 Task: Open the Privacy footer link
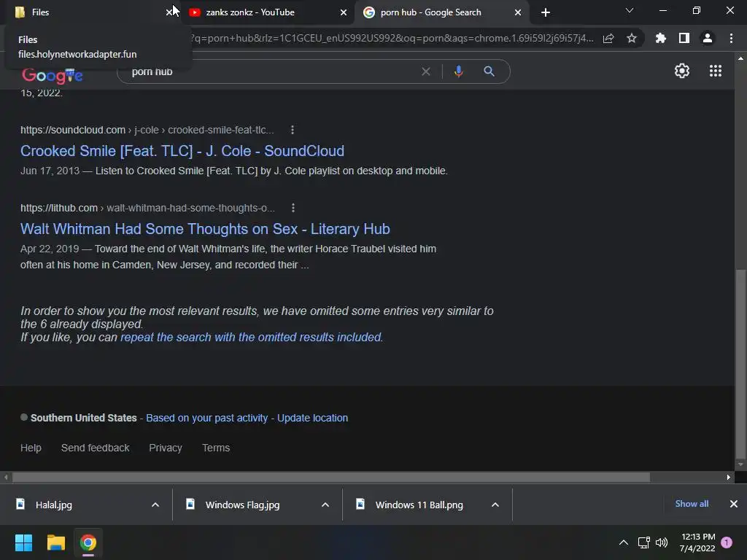(166, 448)
